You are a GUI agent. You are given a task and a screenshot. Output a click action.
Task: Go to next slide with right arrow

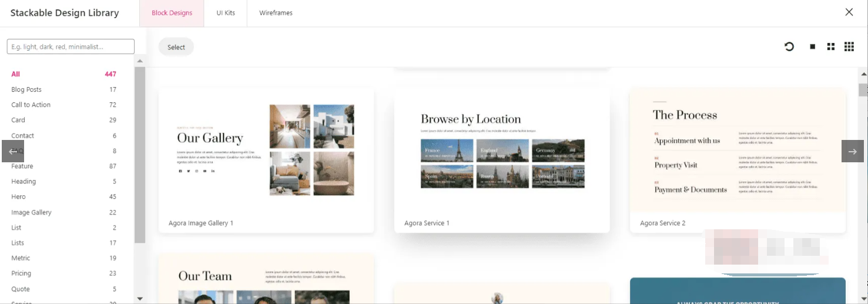(x=853, y=151)
